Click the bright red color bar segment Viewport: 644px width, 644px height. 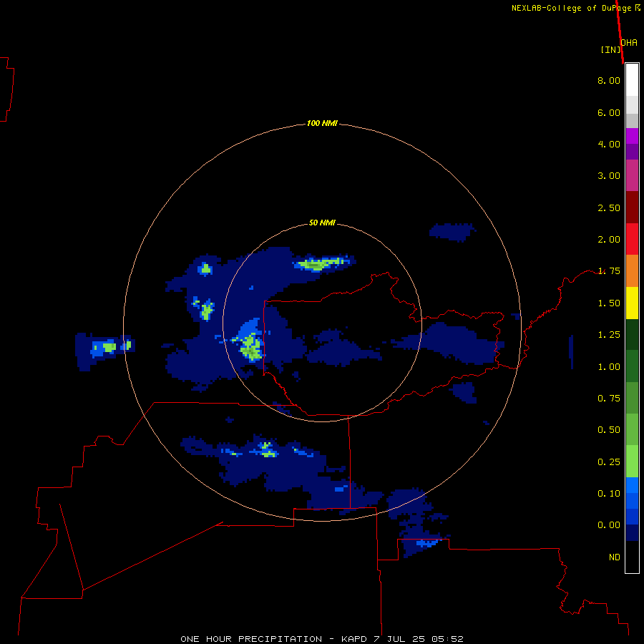click(x=632, y=239)
